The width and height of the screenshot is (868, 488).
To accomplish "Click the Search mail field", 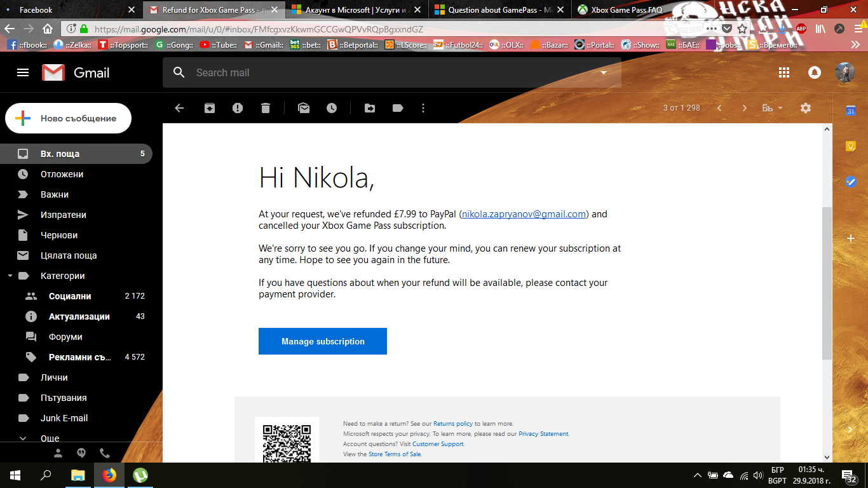I will click(x=392, y=72).
